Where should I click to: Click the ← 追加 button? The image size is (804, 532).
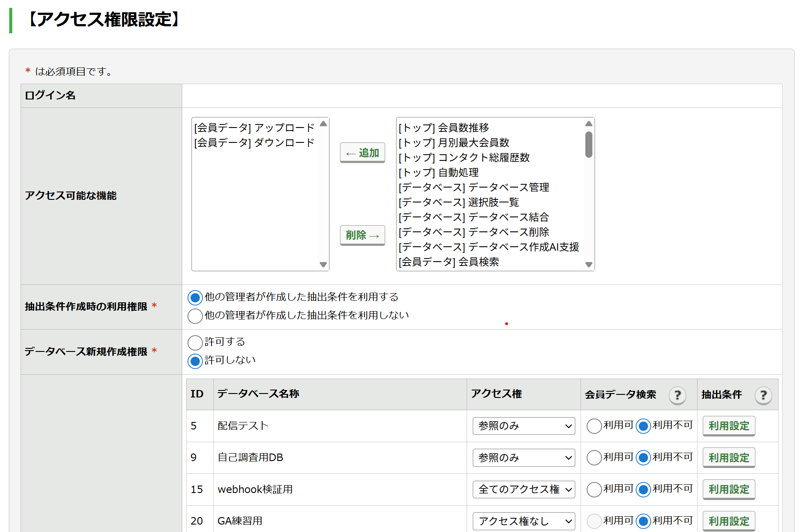(362, 153)
